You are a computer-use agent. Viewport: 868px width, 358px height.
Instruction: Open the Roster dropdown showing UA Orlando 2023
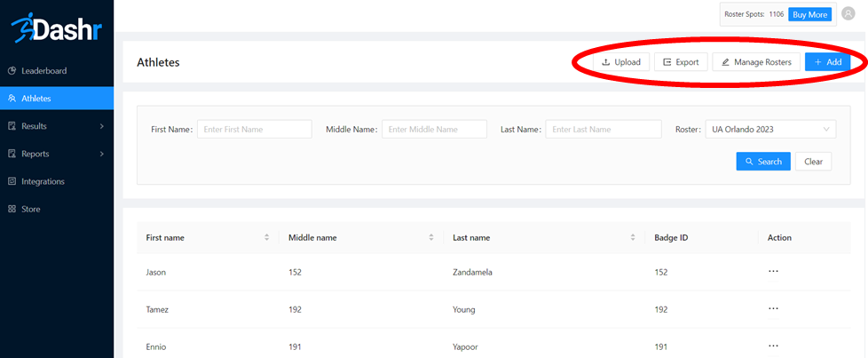coord(770,130)
